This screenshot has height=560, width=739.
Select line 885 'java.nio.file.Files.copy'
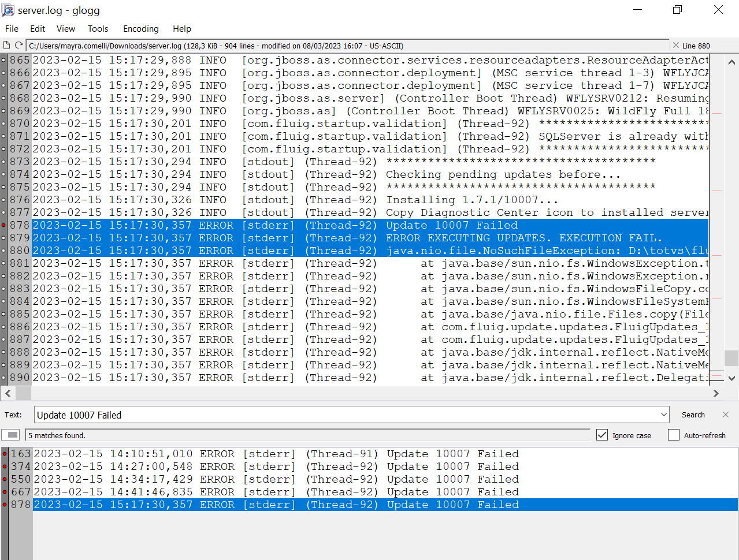(370, 314)
